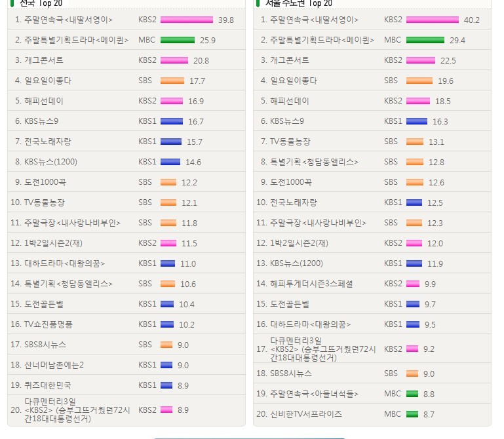Click rating value 39.8
504x439 pixels.
(x=226, y=20)
